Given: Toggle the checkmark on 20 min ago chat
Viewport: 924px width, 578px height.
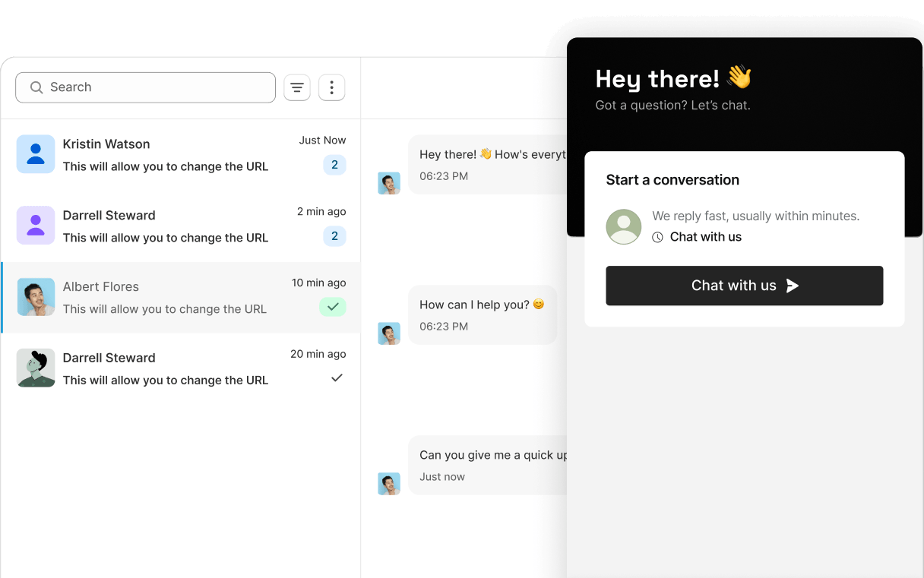Looking at the screenshot, I should pos(337,377).
